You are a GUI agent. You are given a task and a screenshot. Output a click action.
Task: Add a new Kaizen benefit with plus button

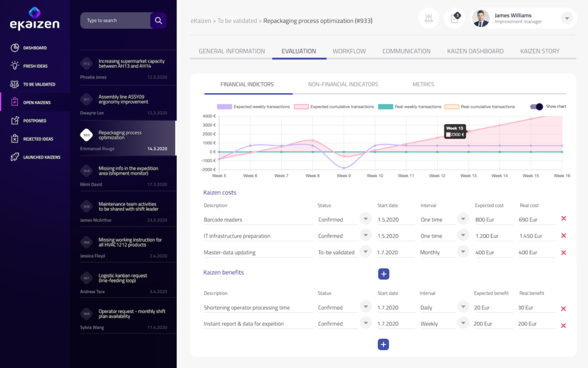coord(383,344)
